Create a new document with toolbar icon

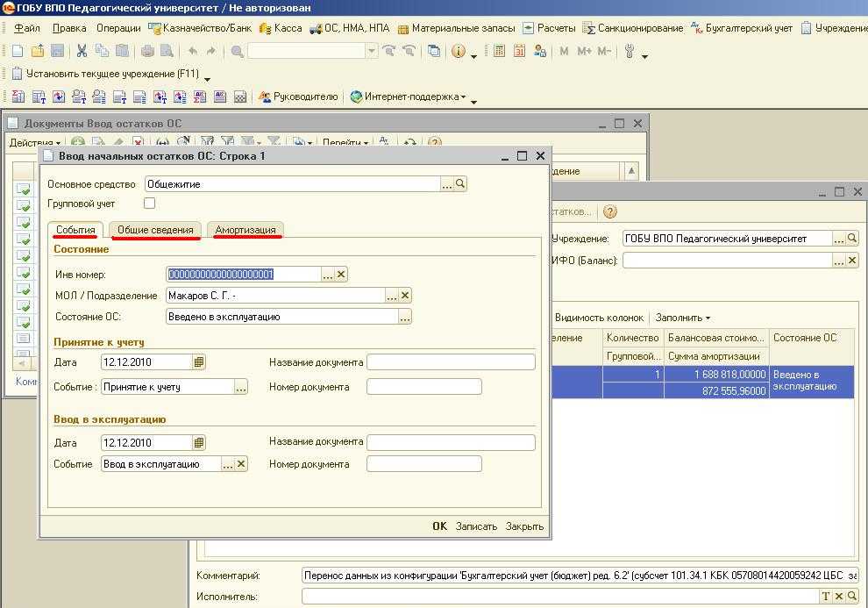(18, 52)
